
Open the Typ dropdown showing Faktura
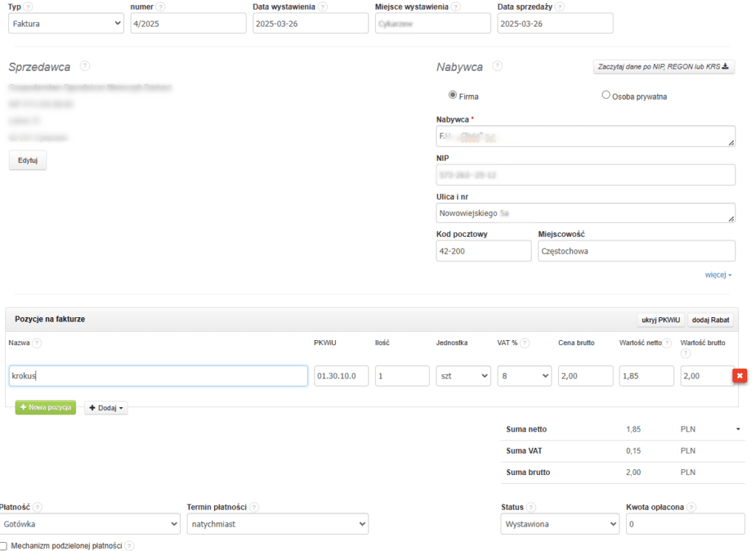(66, 24)
